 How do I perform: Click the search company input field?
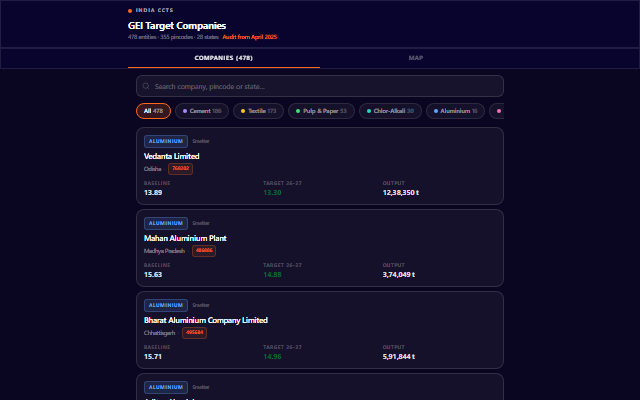click(320, 86)
